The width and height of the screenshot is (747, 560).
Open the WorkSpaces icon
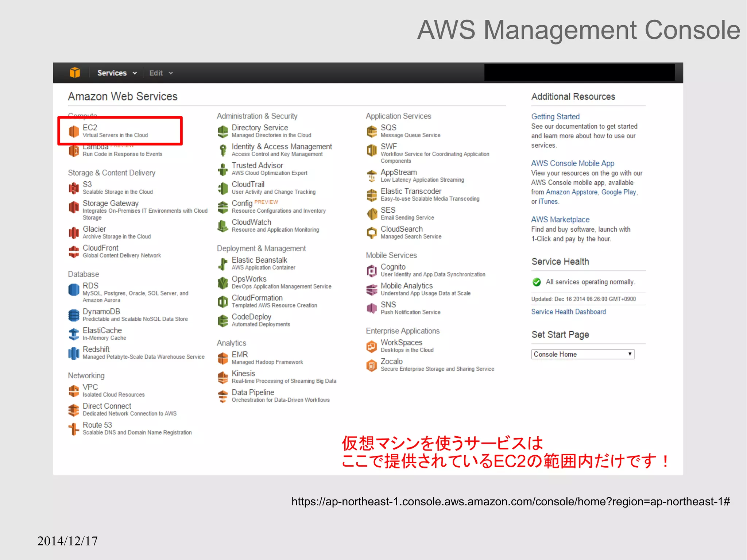[372, 346]
